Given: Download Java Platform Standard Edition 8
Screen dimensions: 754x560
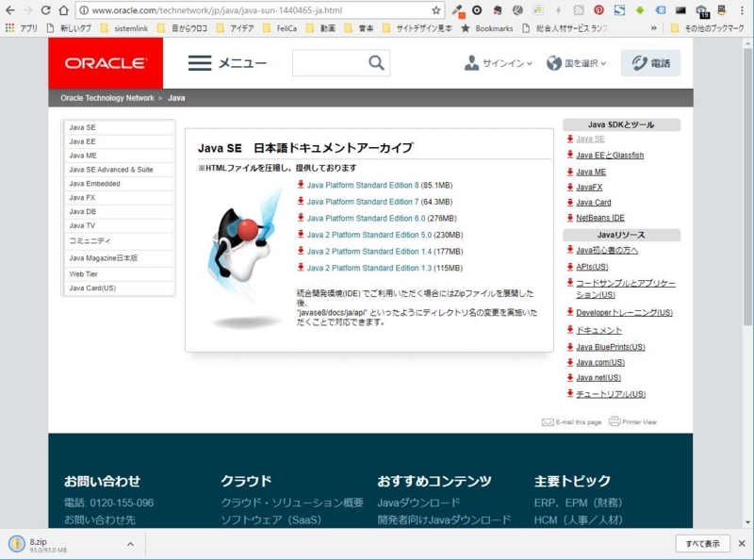Looking at the screenshot, I should click(363, 185).
